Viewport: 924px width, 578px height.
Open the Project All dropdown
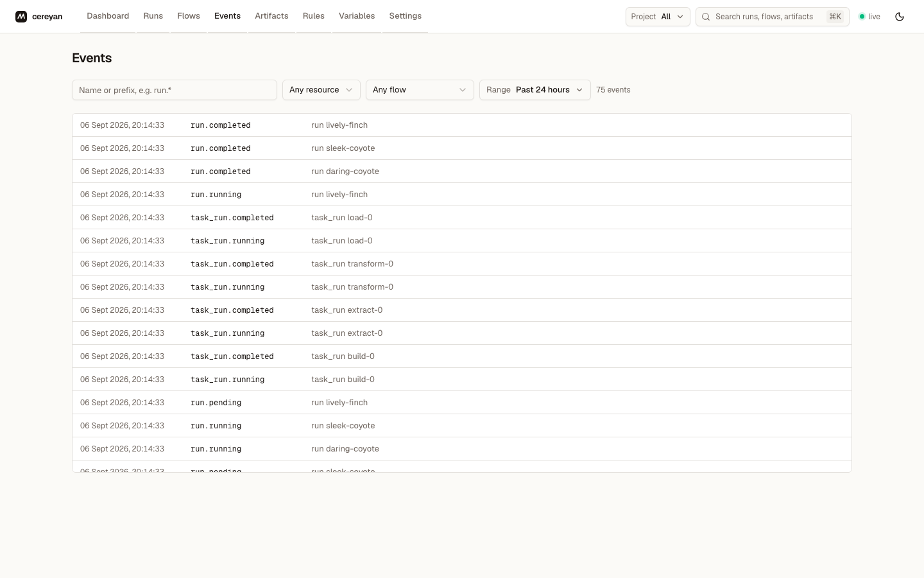coord(658,17)
